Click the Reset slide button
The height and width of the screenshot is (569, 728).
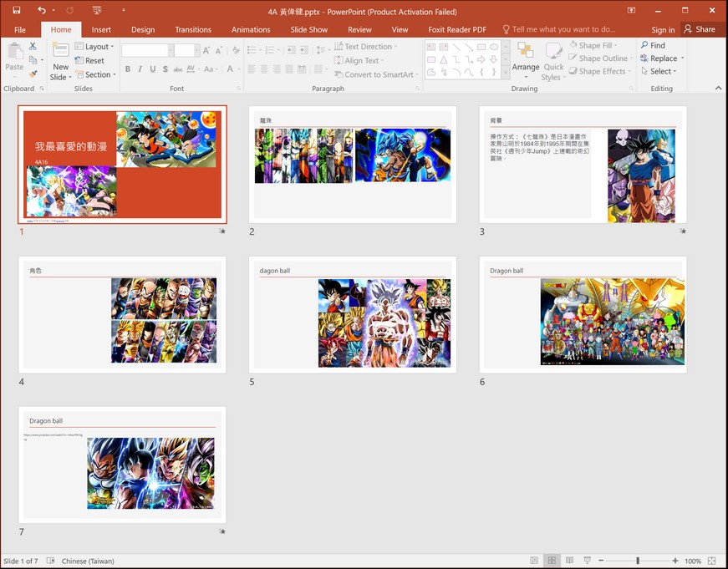pyautogui.click(x=89, y=60)
